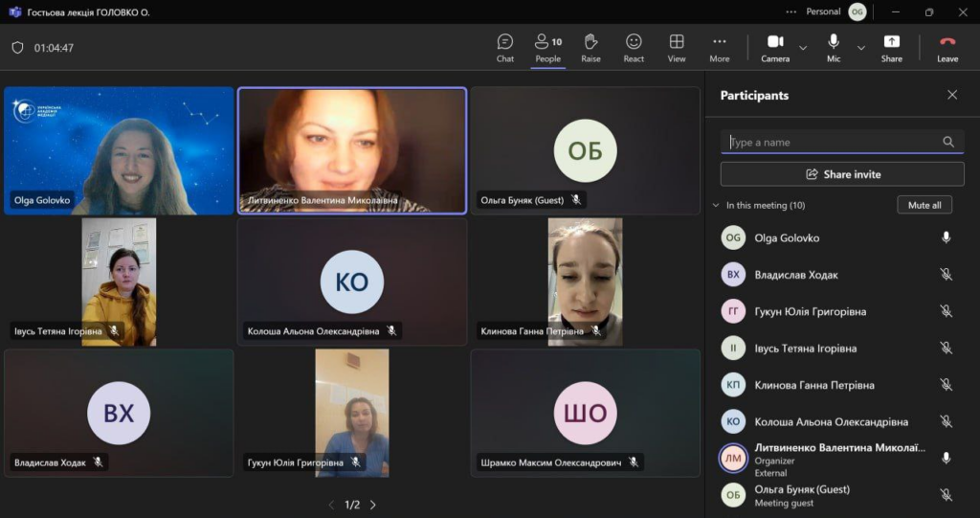Viewport: 980px width, 518px height.
Task: Open the More actions menu
Action: click(x=719, y=47)
